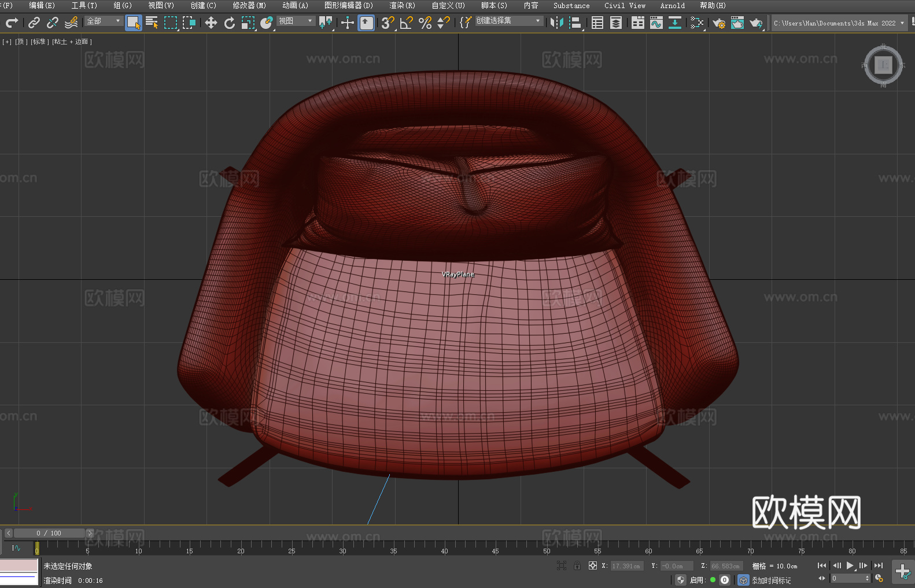Toggle Window/Crossing selection mode icon
The height and width of the screenshot is (588, 915).
coord(189,23)
